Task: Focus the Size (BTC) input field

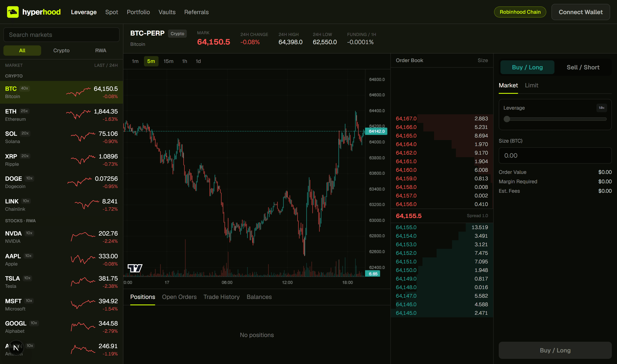Action: [555, 155]
